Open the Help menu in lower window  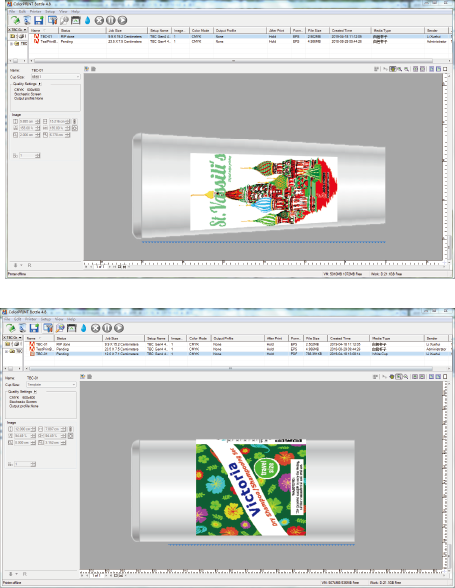(71, 319)
